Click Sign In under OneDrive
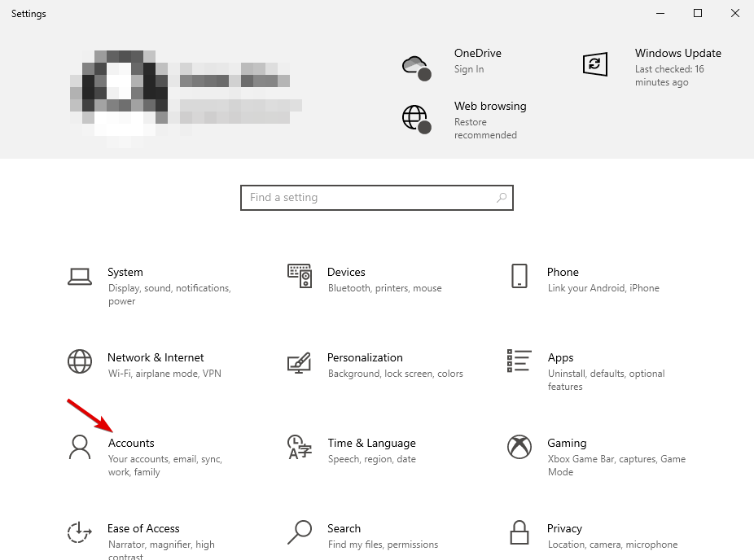This screenshot has height=560, width=754. pos(469,69)
